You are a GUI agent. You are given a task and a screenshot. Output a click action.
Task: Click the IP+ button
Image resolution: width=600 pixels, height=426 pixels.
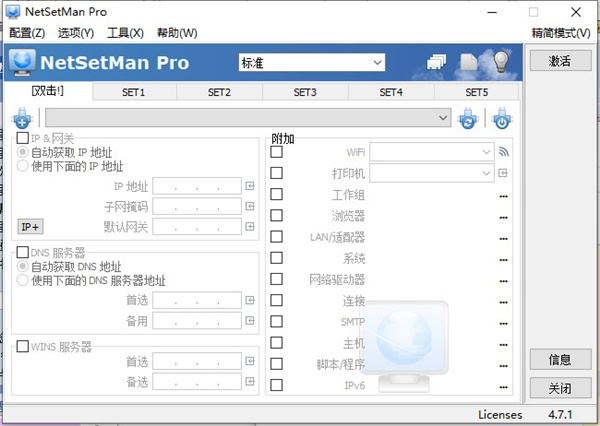click(x=30, y=227)
